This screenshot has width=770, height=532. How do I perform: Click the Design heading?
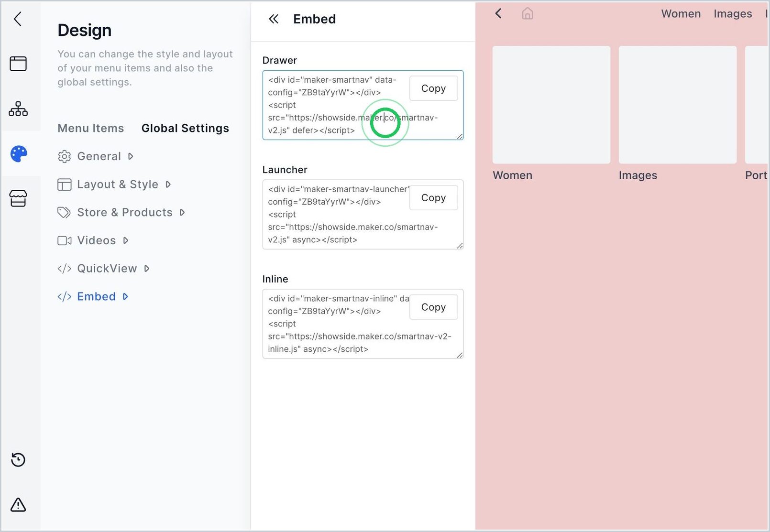click(85, 30)
